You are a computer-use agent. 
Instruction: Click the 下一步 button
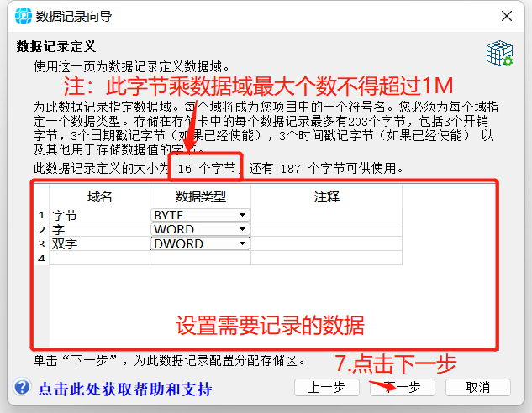403,387
